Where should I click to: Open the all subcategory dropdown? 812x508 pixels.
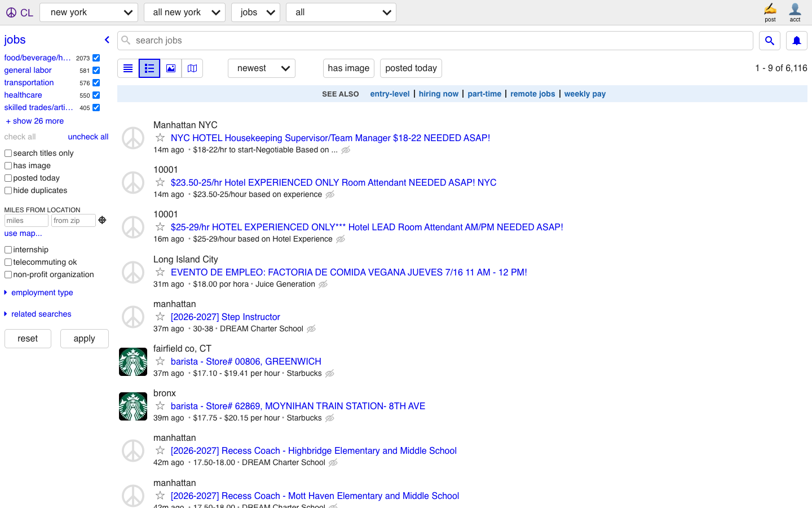(341, 12)
